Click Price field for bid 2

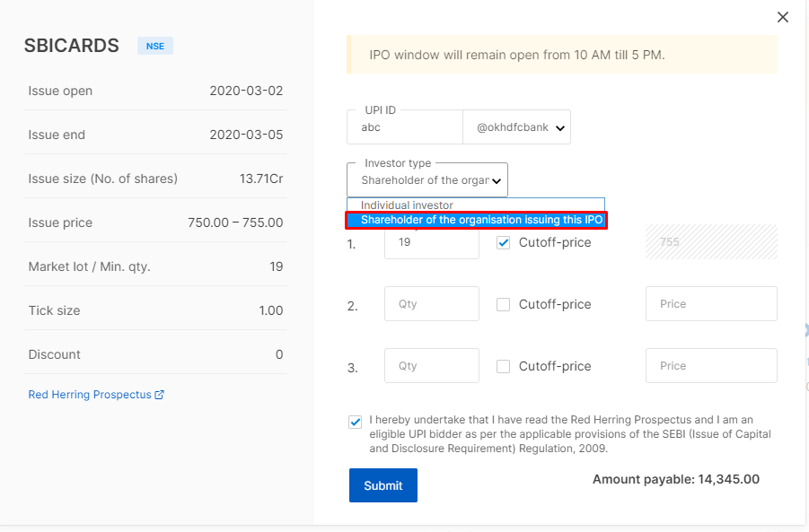[x=711, y=303]
